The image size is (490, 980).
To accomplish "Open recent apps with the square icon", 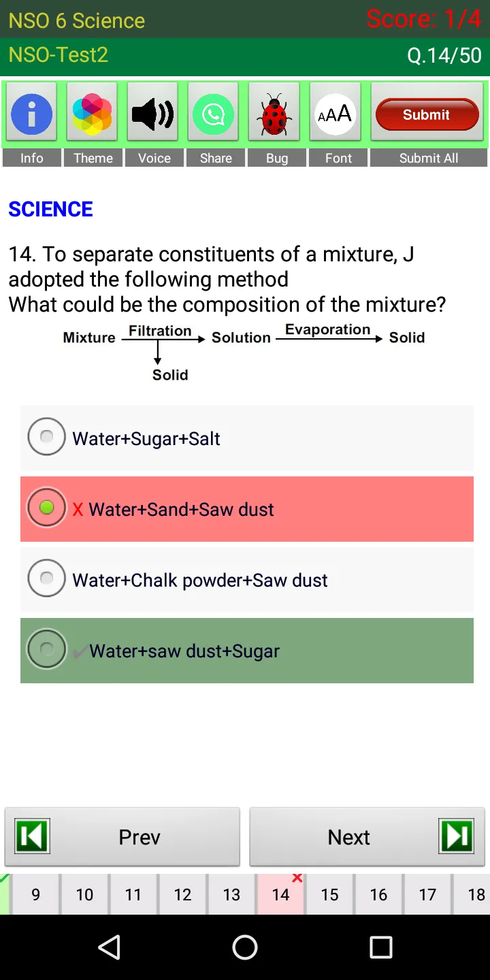I will click(381, 947).
